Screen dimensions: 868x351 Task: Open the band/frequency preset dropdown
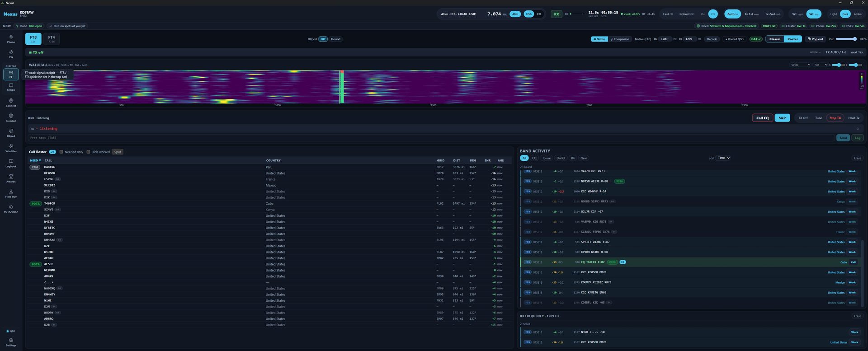[x=458, y=14]
